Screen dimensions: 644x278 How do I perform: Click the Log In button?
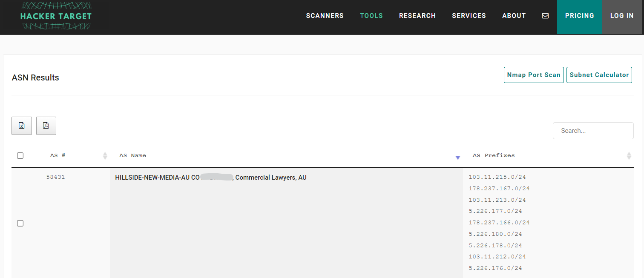tap(622, 17)
